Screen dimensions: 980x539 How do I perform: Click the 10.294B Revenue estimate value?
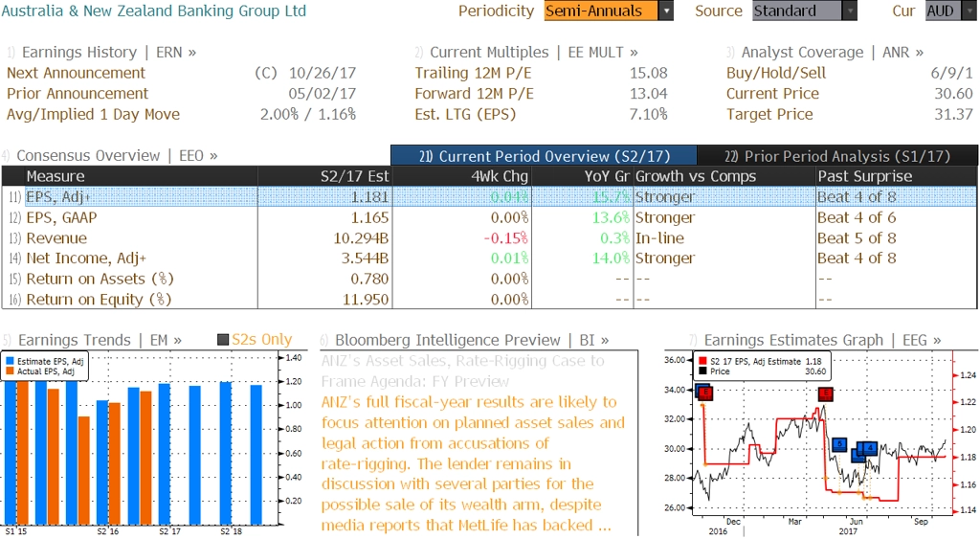[x=361, y=238]
